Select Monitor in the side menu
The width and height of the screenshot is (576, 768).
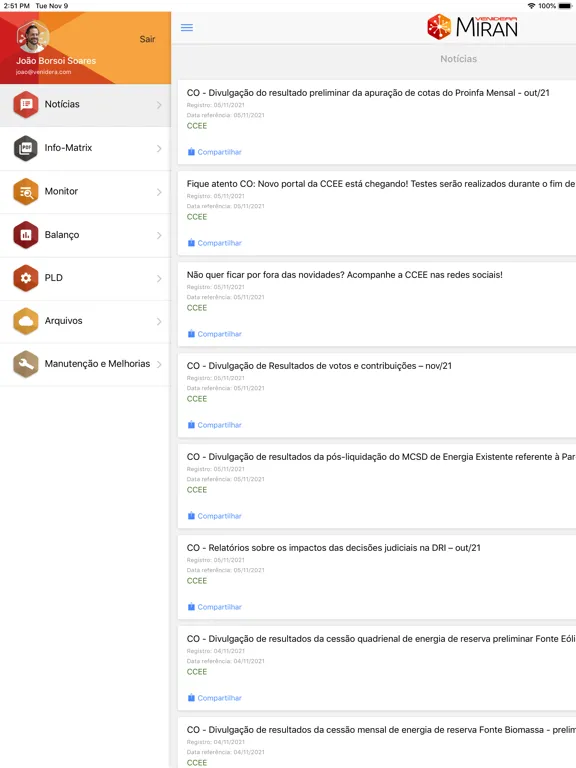[85, 192]
